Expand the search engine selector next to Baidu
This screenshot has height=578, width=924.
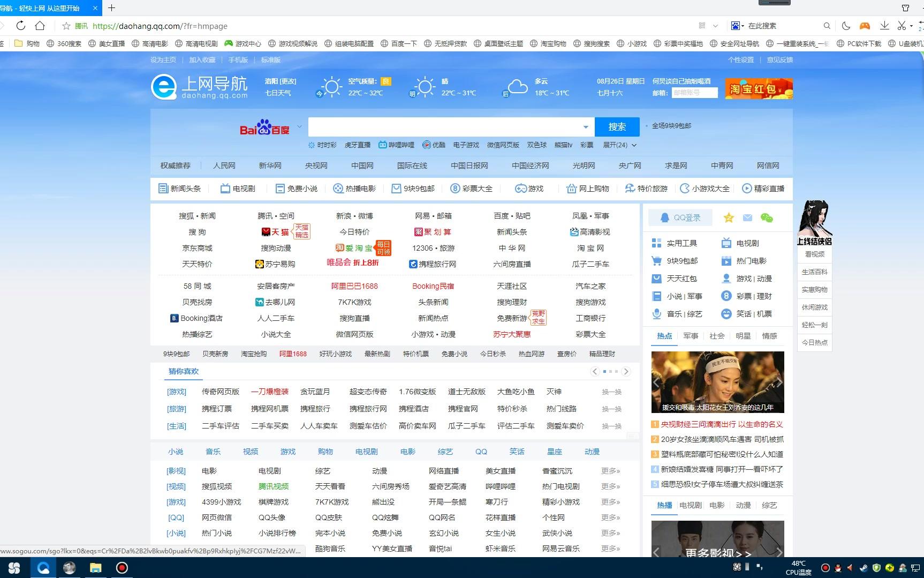click(299, 127)
